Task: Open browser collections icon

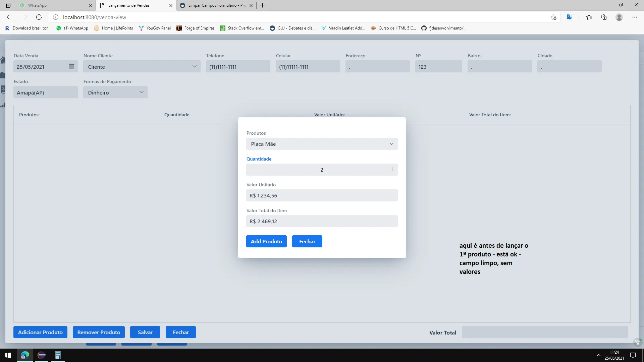Action: [x=604, y=17]
